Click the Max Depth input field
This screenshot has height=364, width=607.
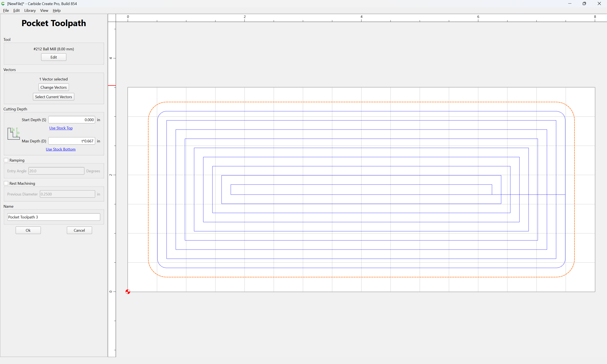point(72,141)
